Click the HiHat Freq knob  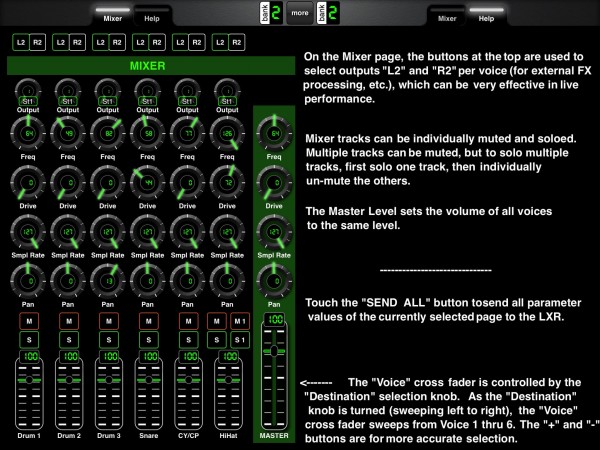coord(227,134)
